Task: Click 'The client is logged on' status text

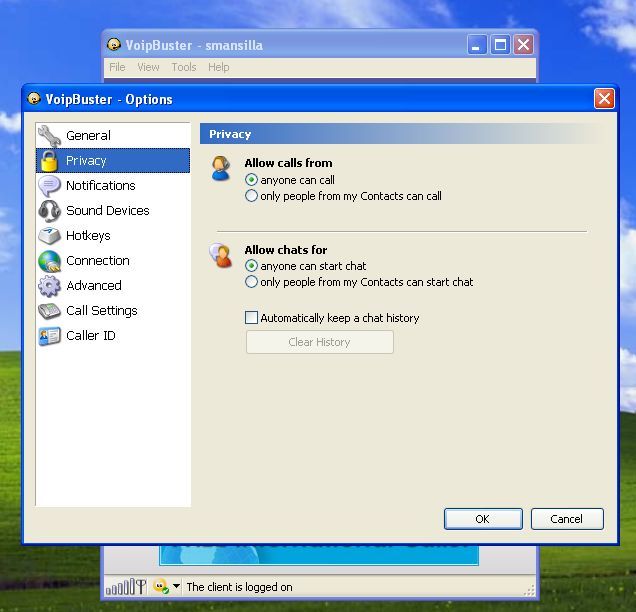Action: tap(239, 587)
